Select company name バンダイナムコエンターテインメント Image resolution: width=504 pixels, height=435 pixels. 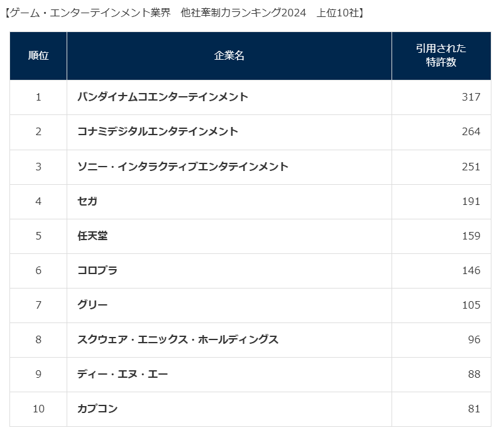(x=162, y=97)
